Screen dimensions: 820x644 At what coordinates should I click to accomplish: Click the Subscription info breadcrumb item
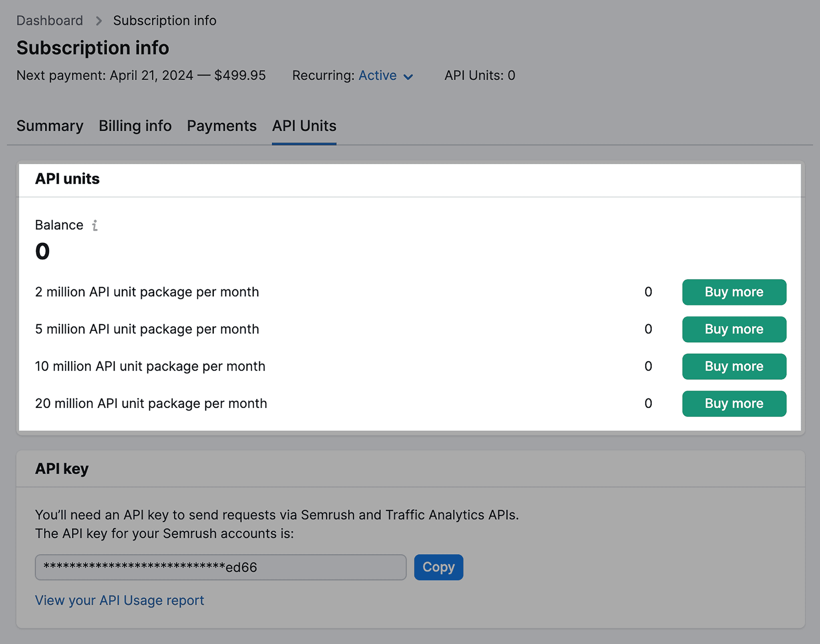pos(165,20)
